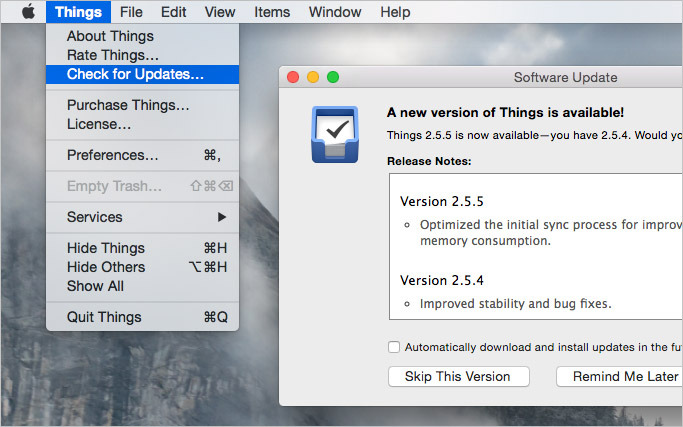683x427 pixels.
Task: Open the Window menu
Action: tap(335, 12)
